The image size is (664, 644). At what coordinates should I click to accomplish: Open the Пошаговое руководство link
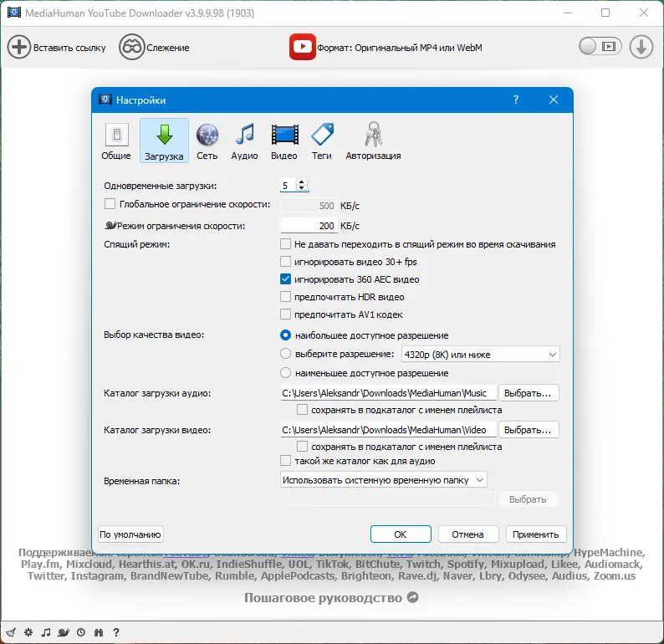pyautogui.click(x=331, y=598)
